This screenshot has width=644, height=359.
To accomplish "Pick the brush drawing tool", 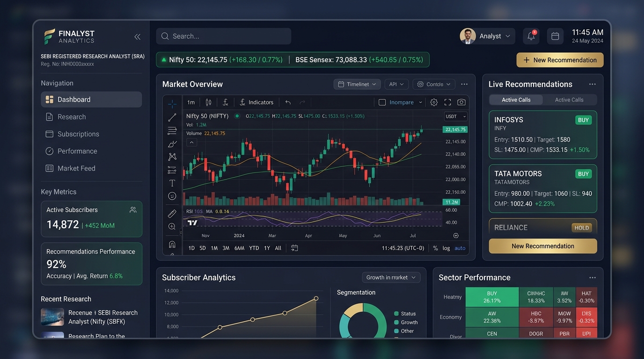I will 172,144.
